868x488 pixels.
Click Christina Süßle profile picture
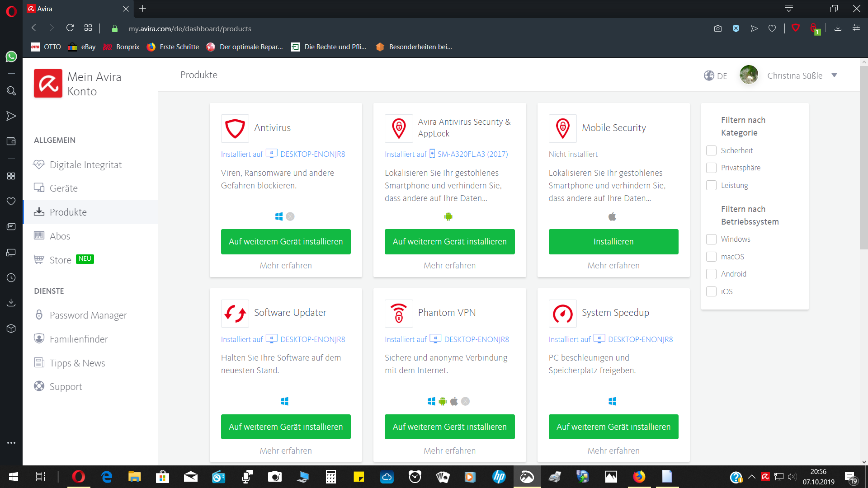tap(749, 75)
